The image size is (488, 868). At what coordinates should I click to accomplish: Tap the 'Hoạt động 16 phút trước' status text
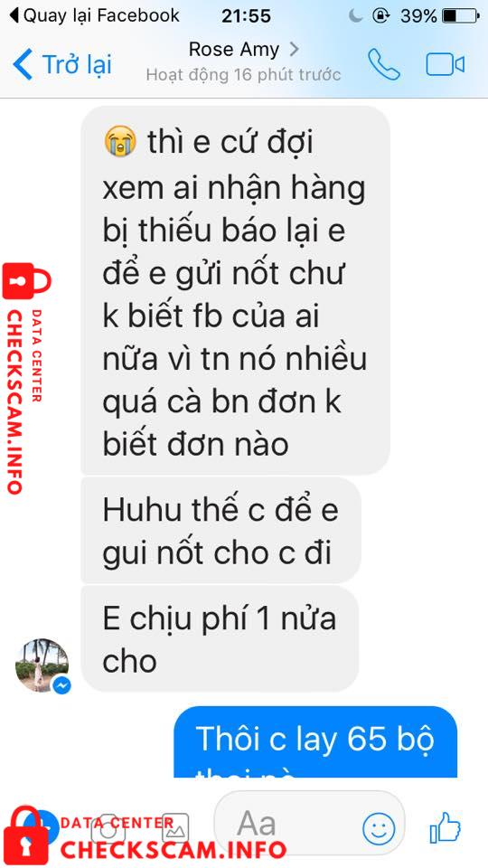pyautogui.click(x=243, y=75)
